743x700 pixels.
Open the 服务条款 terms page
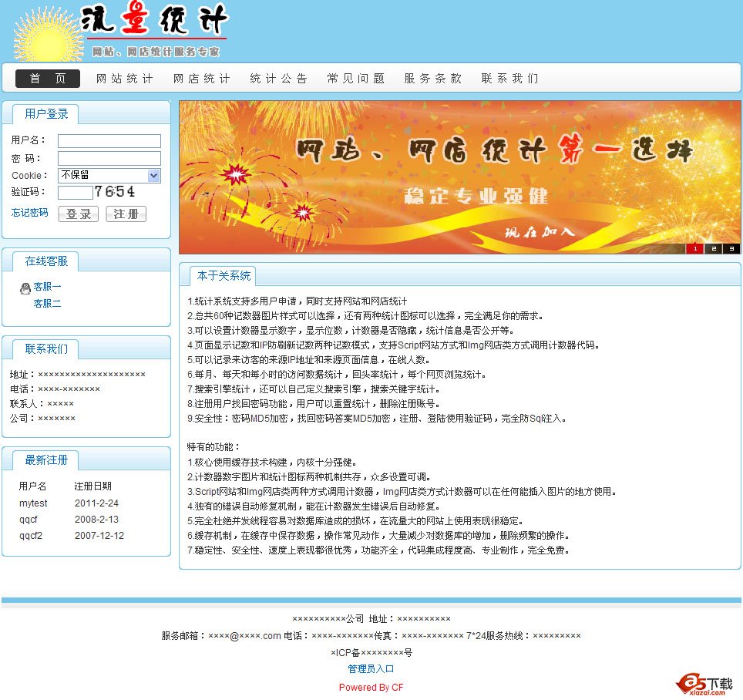point(432,79)
